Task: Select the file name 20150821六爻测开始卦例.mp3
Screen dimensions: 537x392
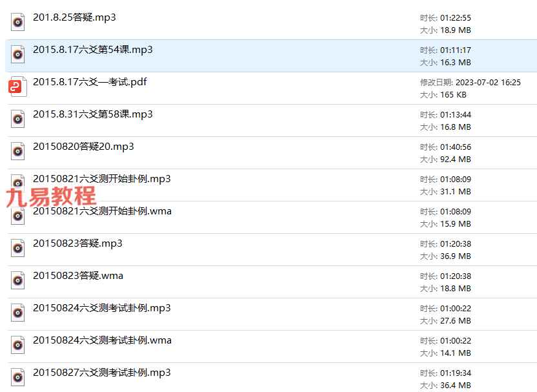Action: pos(102,179)
